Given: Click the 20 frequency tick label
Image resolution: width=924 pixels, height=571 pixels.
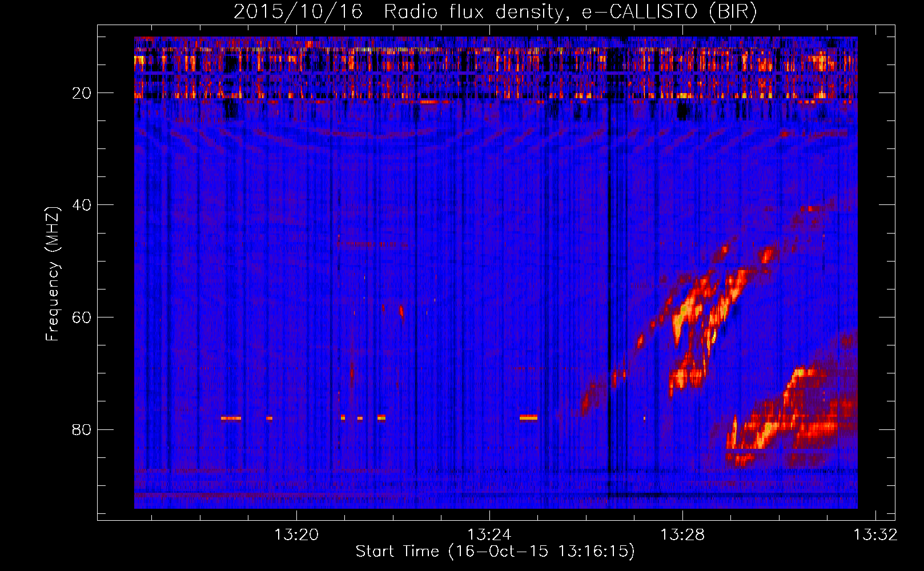Looking at the screenshot, I should [82, 93].
